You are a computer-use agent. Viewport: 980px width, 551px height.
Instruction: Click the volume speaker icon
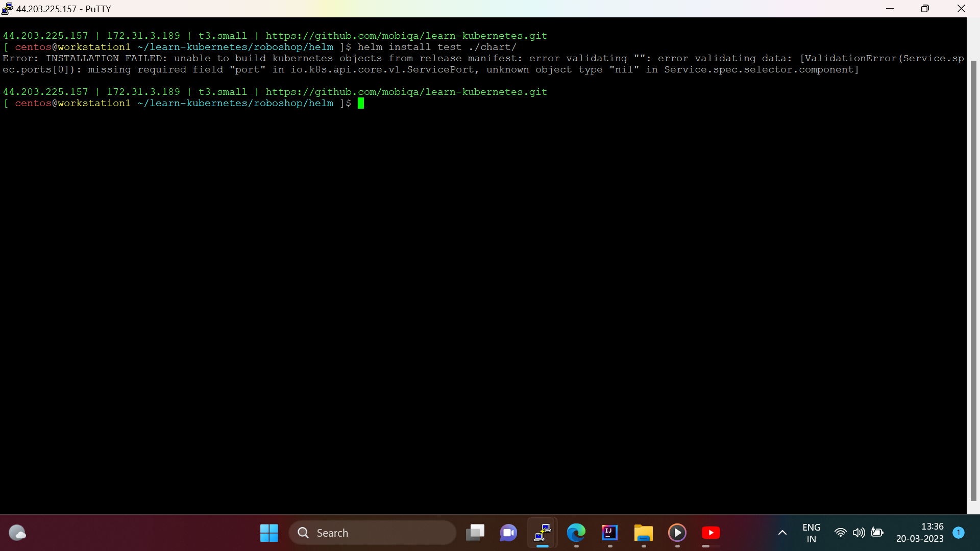859,533
